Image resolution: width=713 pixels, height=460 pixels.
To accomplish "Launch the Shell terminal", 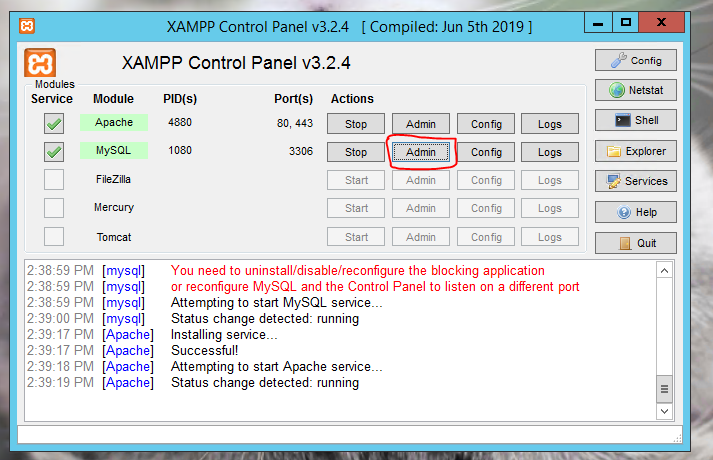I will [x=636, y=120].
